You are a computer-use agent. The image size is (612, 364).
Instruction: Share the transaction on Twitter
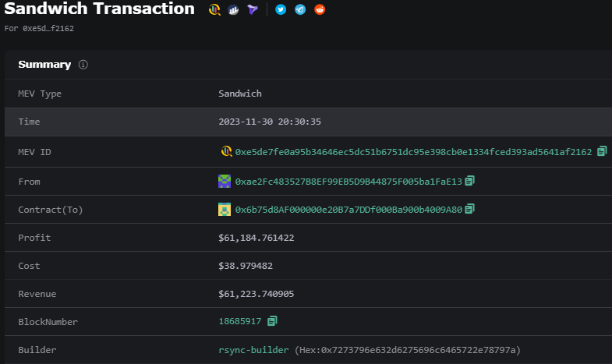point(281,10)
